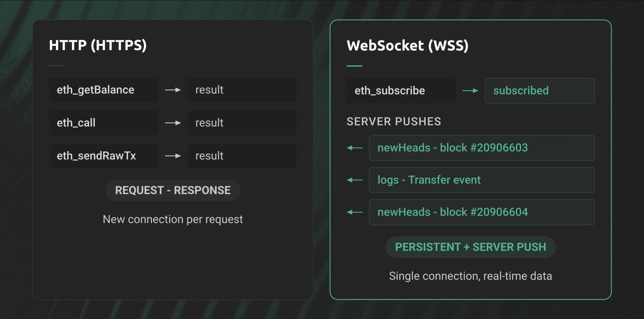
Task: Select the eth_call method box
Action: click(103, 123)
